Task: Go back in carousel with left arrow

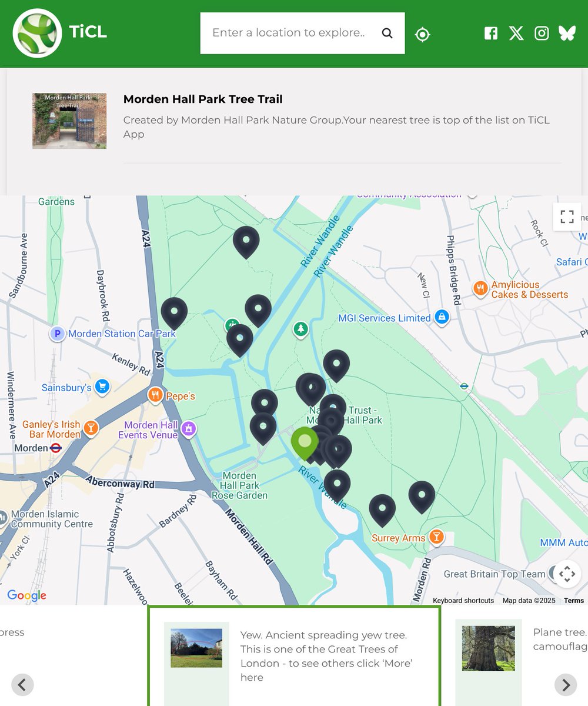Action: (23, 685)
